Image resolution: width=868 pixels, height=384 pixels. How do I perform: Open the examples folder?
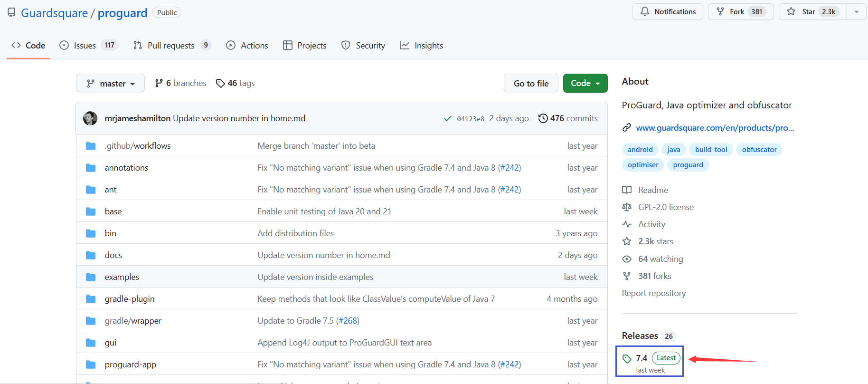(x=122, y=277)
